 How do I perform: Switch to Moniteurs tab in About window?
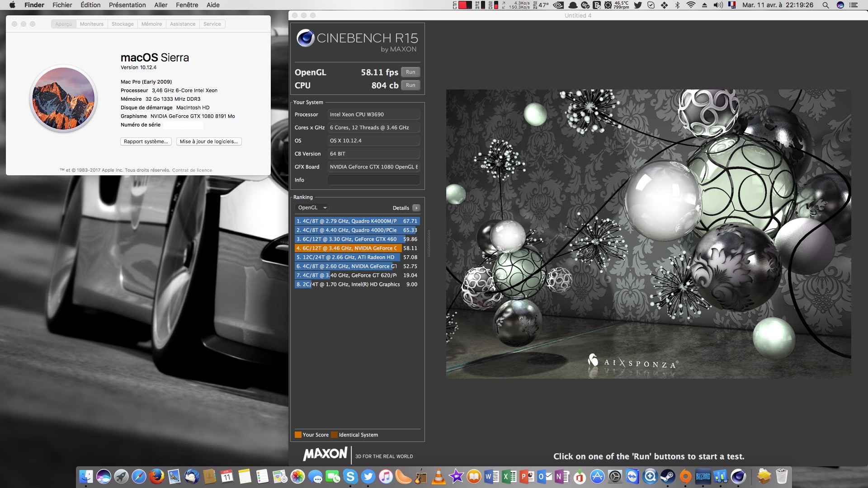click(x=92, y=24)
